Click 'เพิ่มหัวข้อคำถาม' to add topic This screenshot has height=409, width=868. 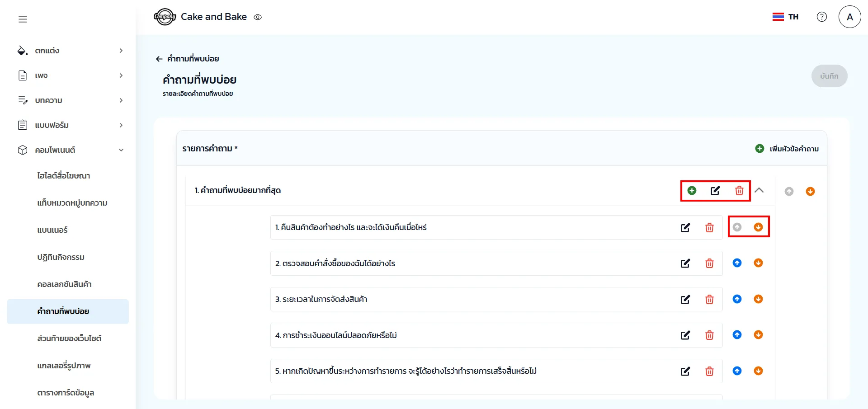(x=787, y=149)
